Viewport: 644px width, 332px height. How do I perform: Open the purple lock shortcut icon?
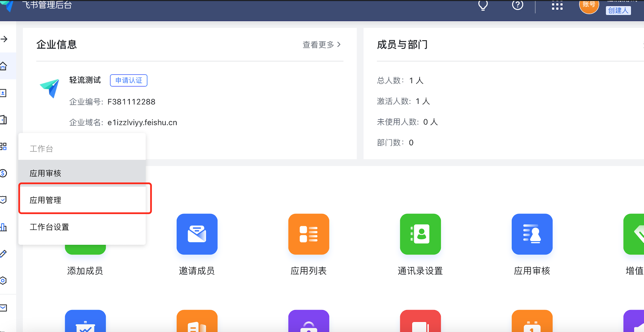tap(309, 321)
